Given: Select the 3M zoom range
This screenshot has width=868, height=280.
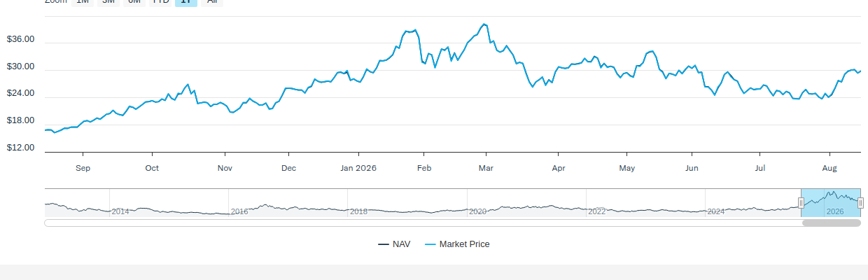Looking at the screenshot, I should [x=108, y=2].
